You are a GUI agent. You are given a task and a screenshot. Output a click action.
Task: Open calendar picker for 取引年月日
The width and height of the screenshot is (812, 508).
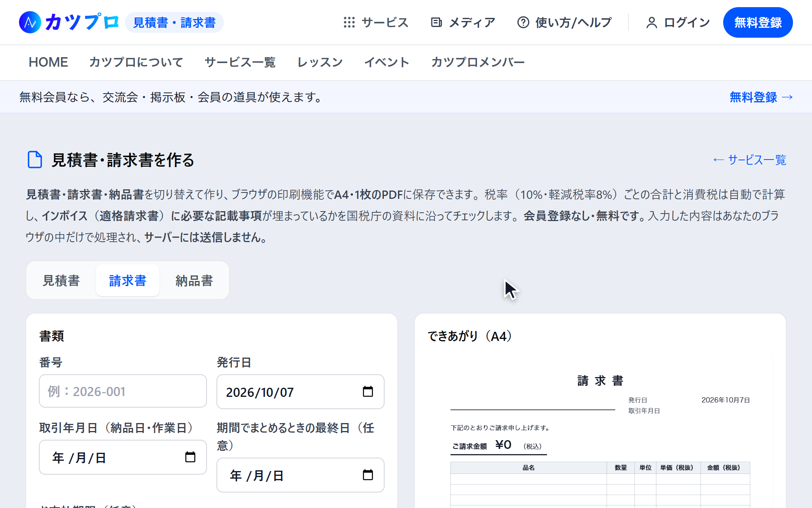[190, 457]
